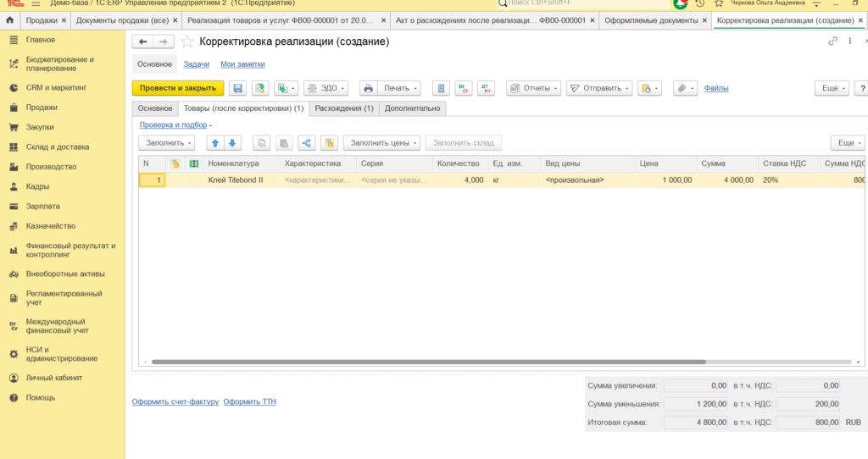This screenshot has width=868, height=459.
Task: Click the Номенклатура column header
Action: point(242,163)
